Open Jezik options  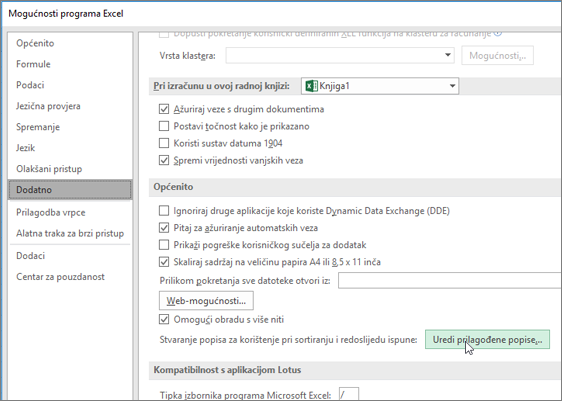pos(25,148)
